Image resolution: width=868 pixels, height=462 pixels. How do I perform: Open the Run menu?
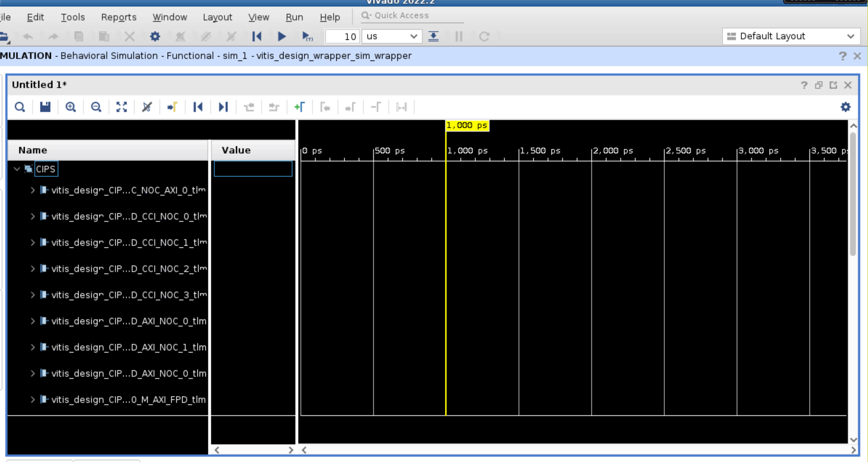(x=294, y=17)
